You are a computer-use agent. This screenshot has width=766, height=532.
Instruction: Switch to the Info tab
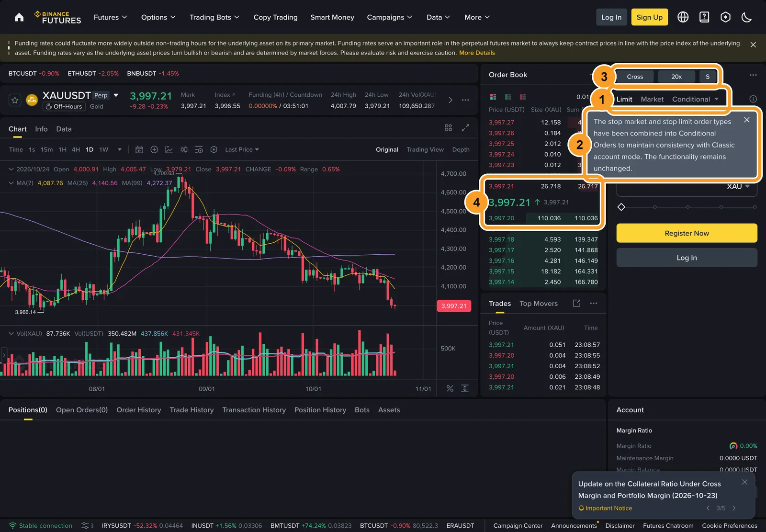[x=41, y=129]
